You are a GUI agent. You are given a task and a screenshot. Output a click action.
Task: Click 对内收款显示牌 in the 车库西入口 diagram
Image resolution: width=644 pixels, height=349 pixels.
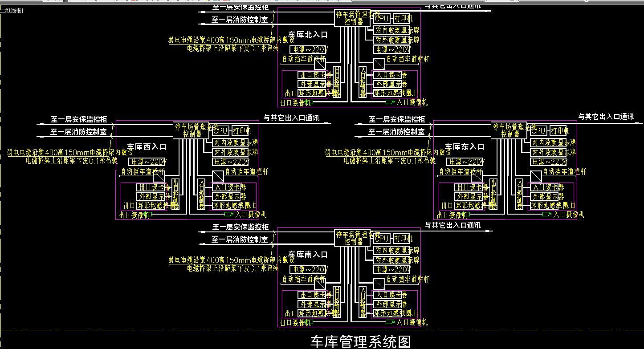(x=235, y=142)
